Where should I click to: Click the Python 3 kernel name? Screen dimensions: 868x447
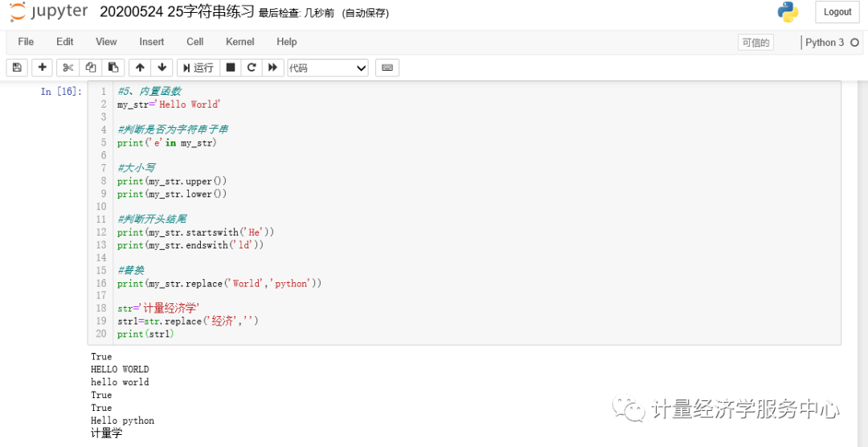pyautogui.click(x=825, y=43)
